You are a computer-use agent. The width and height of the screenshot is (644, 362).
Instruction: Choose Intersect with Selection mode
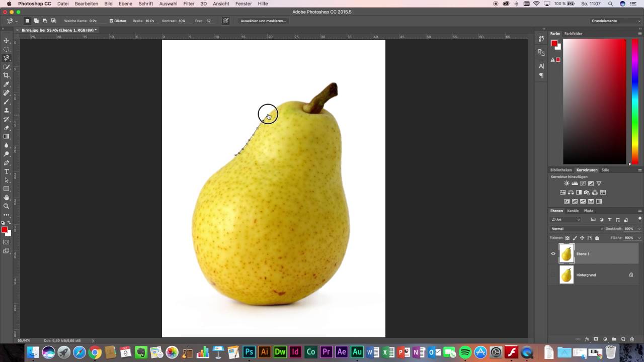tap(53, 21)
